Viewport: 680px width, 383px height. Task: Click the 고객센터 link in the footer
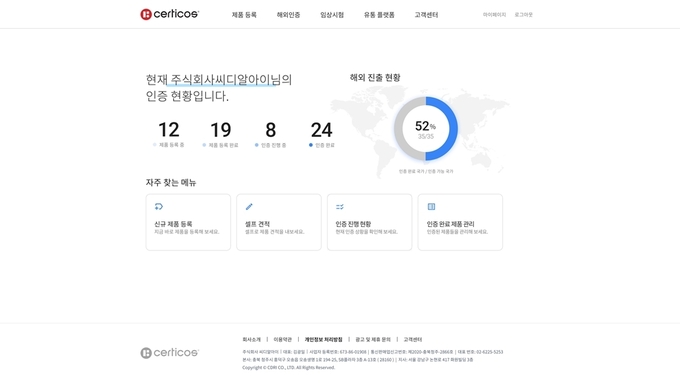tap(413, 340)
